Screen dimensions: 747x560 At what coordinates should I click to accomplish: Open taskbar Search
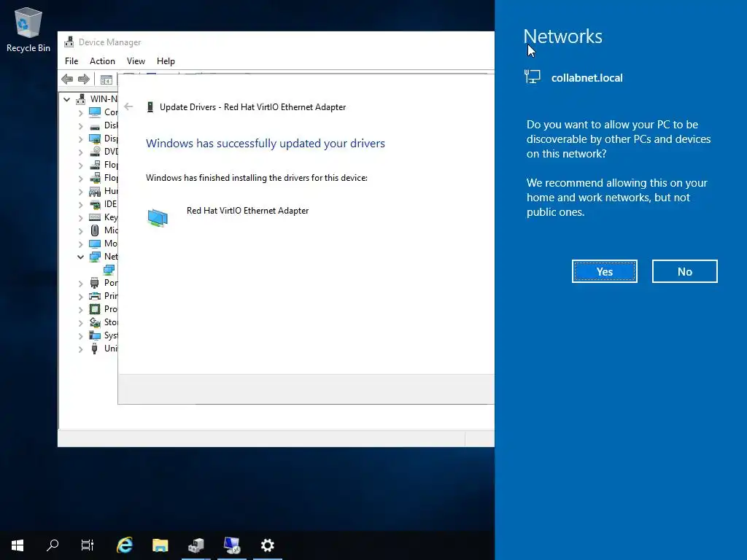[53, 545]
